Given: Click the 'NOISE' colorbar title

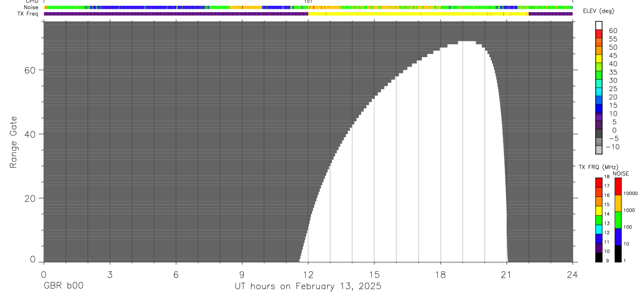Looking at the screenshot, I should point(621,173).
